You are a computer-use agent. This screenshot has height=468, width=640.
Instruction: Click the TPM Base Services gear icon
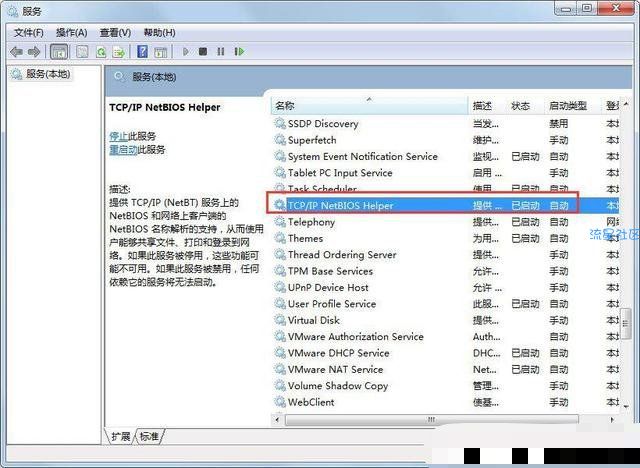280,271
